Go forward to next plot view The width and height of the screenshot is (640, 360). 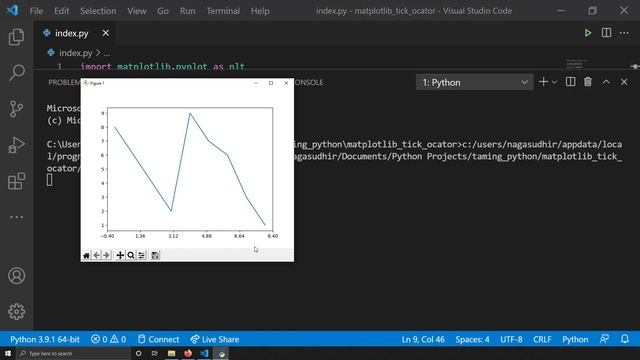click(107, 256)
